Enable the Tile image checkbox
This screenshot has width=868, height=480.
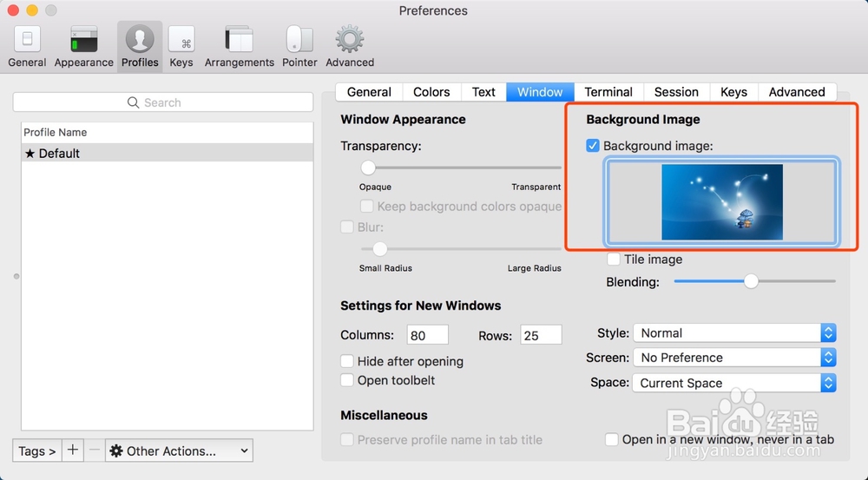(614, 260)
